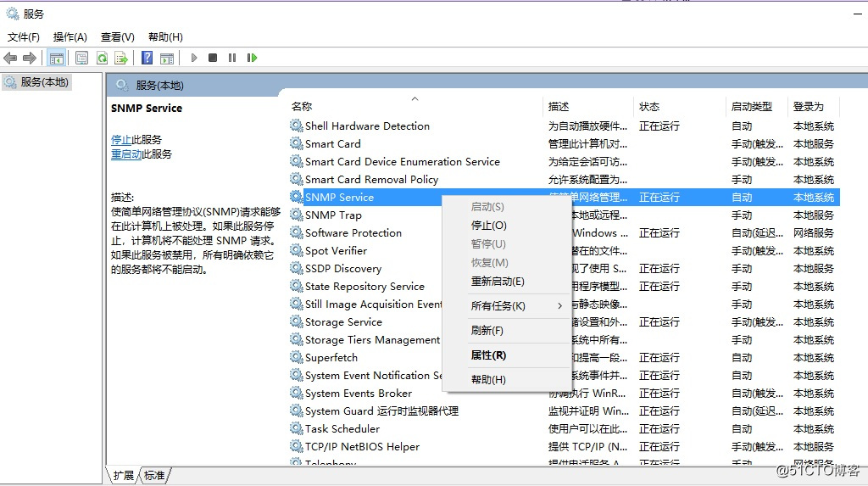Click the Pause service toolbar icon
The height and width of the screenshot is (486, 868).
(232, 58)
